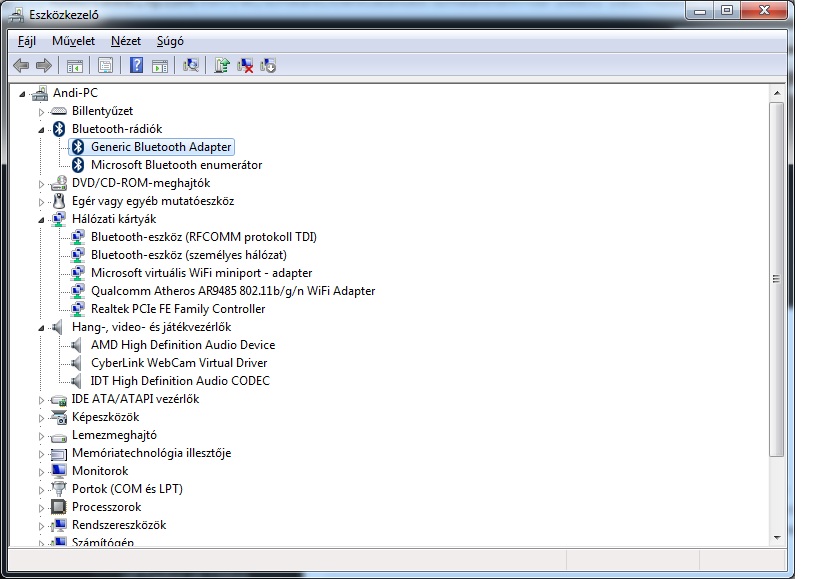The image size is (819, 579).
Task: Collapse the Bluetooth-rádiók category
Action: tap(41, 130)
